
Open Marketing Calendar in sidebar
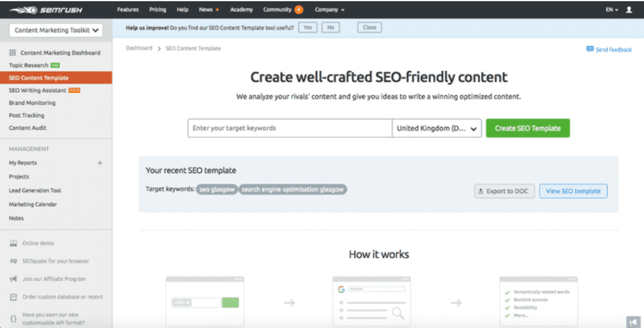point(33,204)
